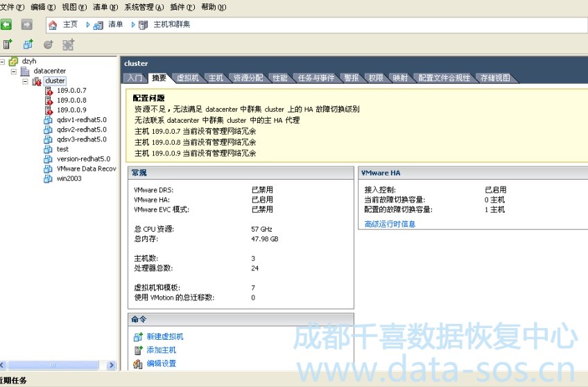Select host 189.0.0.9 warning icon
This screenshot has width=588, height=387.
click(x=49, y=110)
